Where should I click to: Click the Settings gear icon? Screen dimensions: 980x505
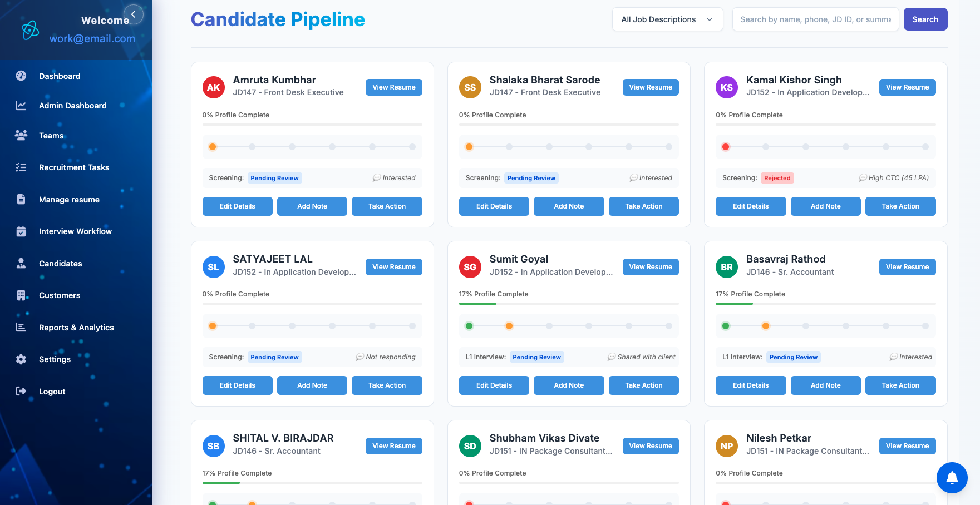click(21, 359)
